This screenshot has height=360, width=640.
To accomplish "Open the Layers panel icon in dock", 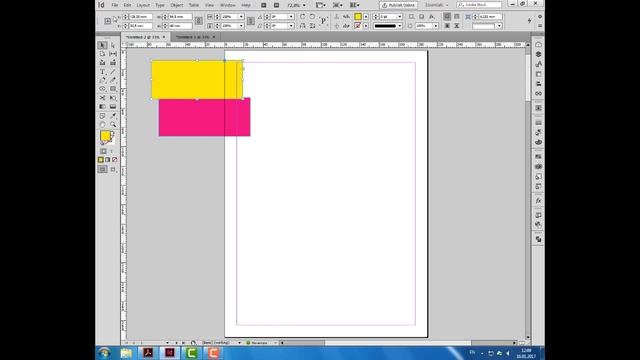I will click(x=538, y=54).
